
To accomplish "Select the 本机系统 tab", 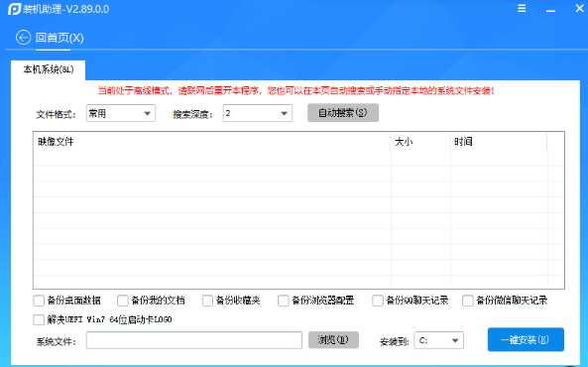I will click(x=48, y=69).
